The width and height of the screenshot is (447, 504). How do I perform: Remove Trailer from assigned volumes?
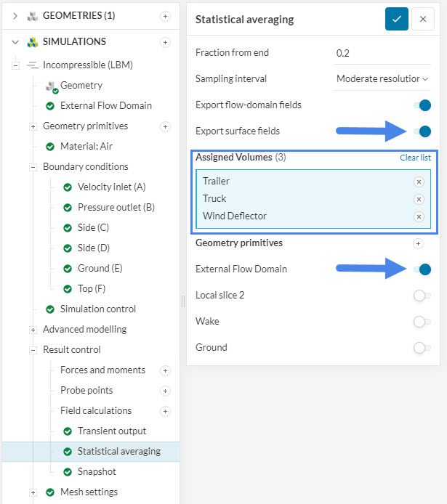pyautogui.click(x=419, y=182)
